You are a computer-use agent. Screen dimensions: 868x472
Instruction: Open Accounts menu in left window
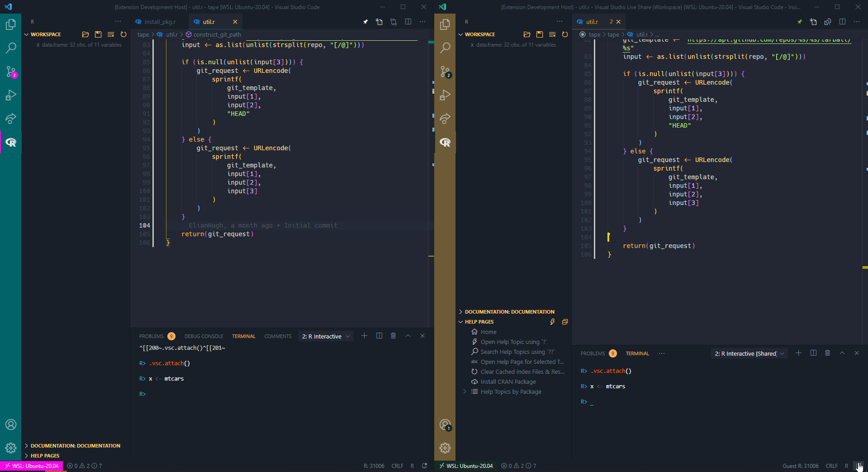[x=11, y=424]
